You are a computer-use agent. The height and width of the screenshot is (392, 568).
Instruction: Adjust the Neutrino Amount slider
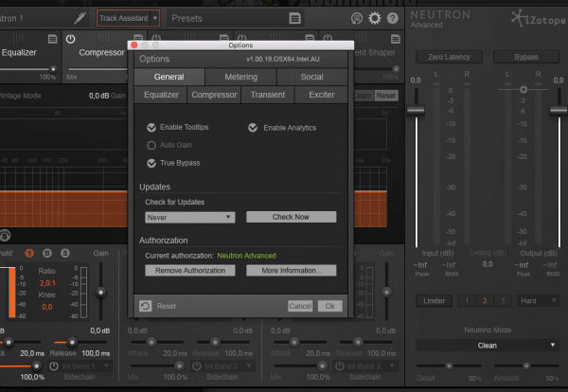coord(526,365)
